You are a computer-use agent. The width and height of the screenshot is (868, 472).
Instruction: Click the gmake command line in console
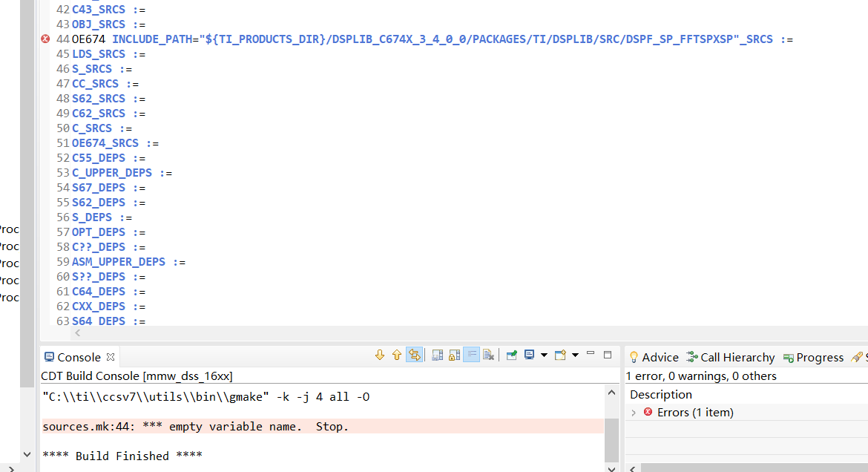coord(206,396)
